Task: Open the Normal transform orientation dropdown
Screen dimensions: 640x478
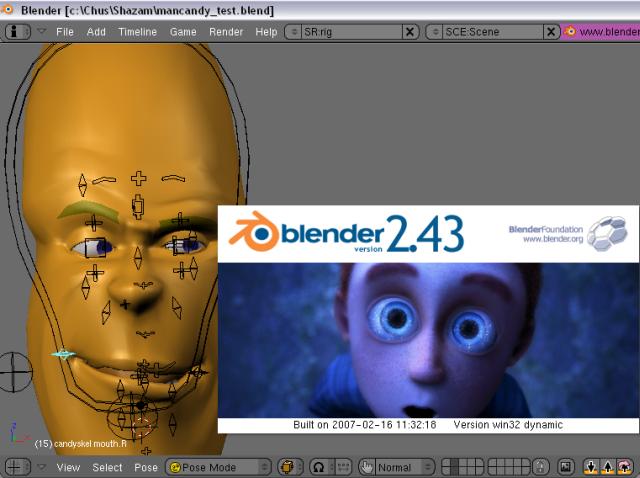Action: click(x=404, y=467)
